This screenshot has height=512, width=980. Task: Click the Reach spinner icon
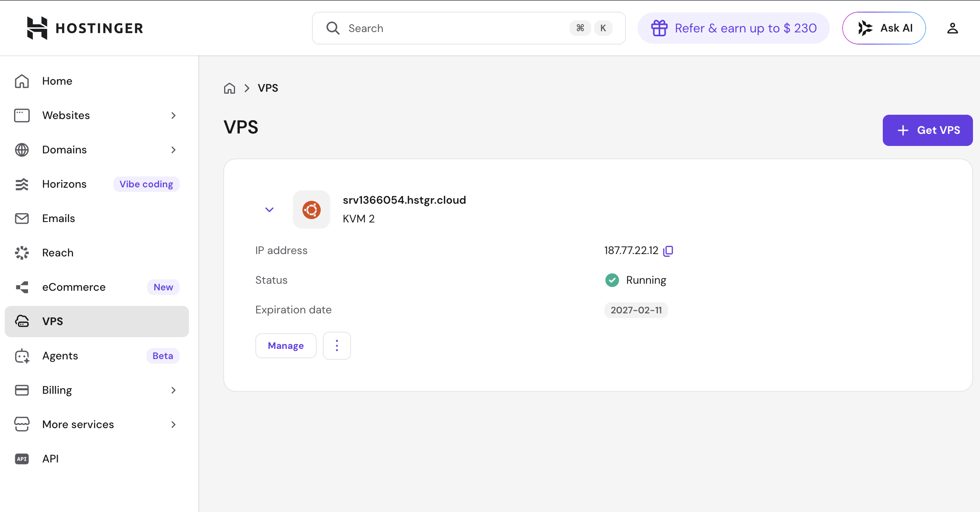pyautogui.click(x=22, y=253)
